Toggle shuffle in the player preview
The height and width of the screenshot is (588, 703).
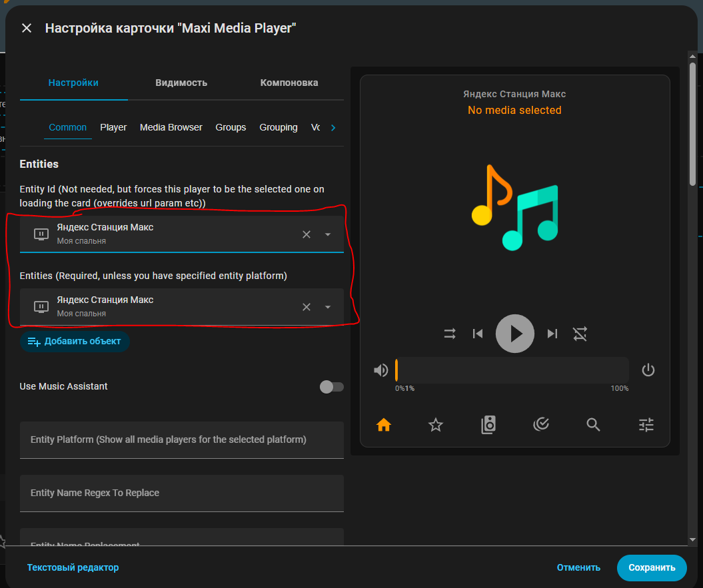click(x=450, y=334)
